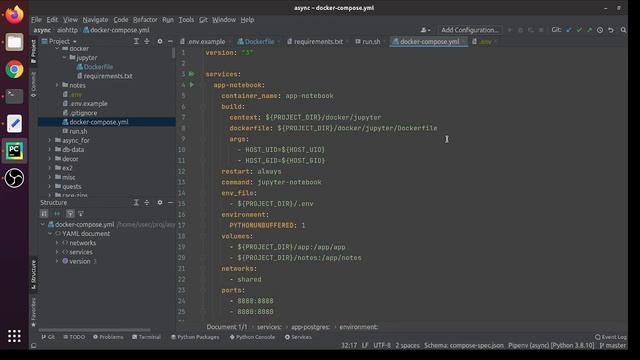Toggle Project tool window side tab

pos(33,51)
